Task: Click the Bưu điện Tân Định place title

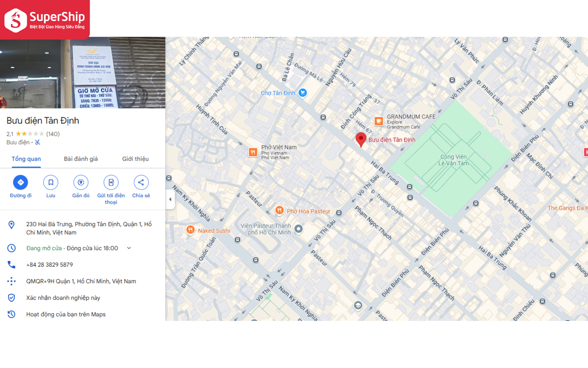Action: tap(43, 121)
